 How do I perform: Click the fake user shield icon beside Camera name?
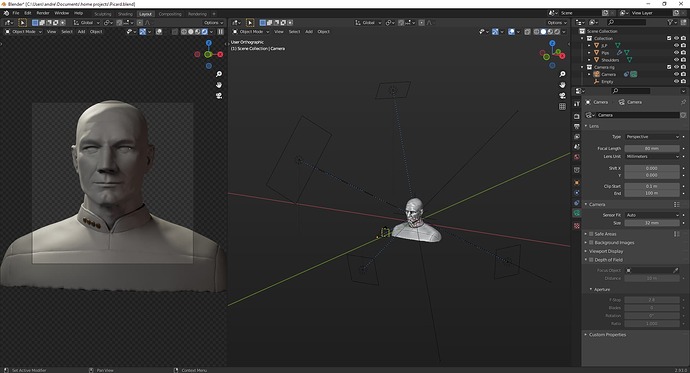point(683,115)
